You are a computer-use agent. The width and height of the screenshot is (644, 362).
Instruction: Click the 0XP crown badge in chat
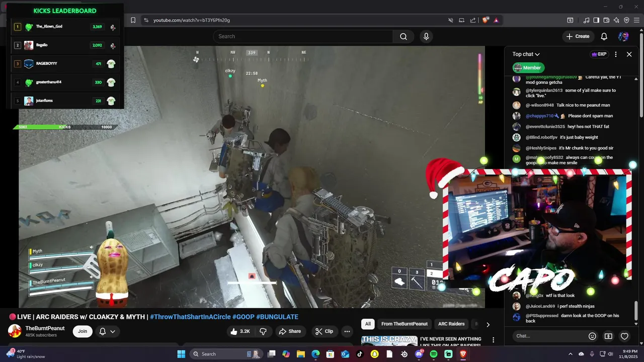[x=599, y=54]
